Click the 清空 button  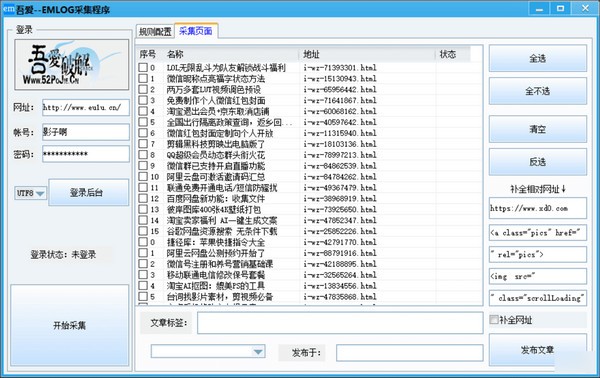[x=538, y=129]
